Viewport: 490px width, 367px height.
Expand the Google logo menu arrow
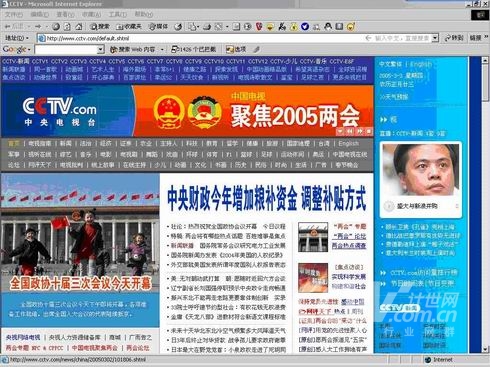(x=29, y=50)
